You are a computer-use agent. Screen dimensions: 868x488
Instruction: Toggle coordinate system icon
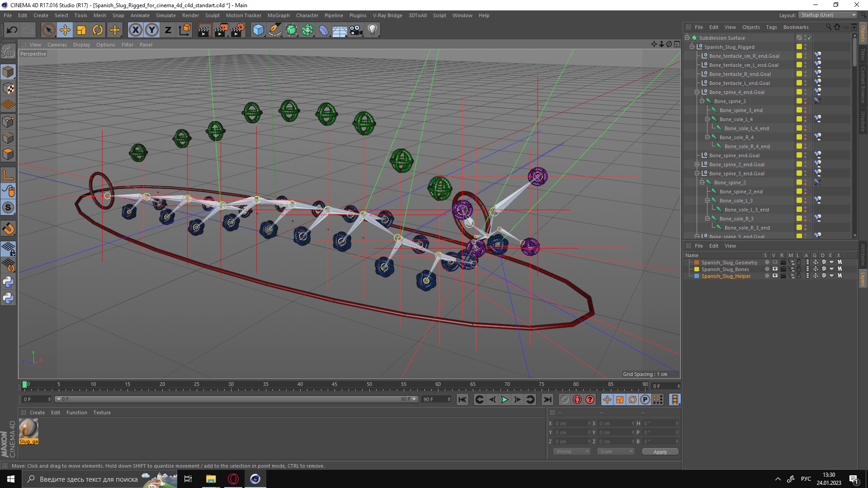[184, 30]
